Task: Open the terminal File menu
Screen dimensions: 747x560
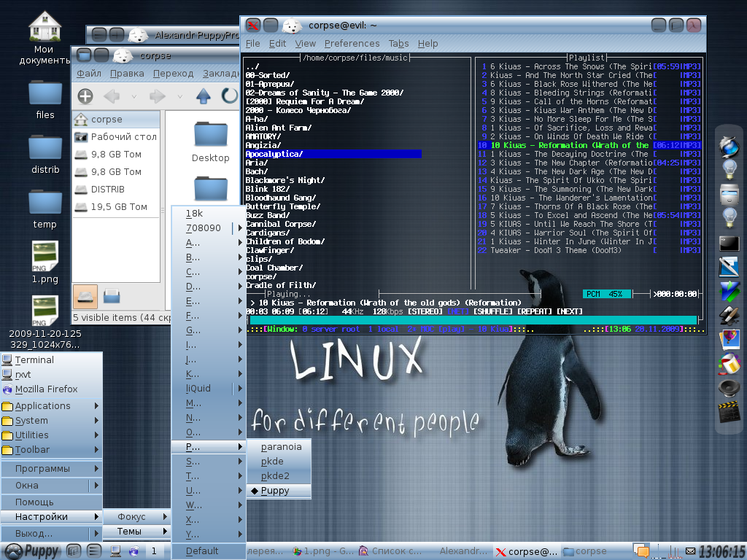Action: pos(252,43)
